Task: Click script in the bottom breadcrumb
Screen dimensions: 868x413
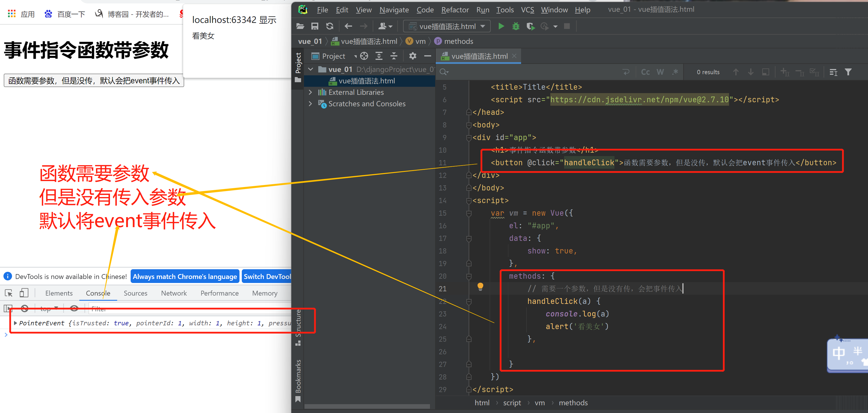Action: pos(512,403)
